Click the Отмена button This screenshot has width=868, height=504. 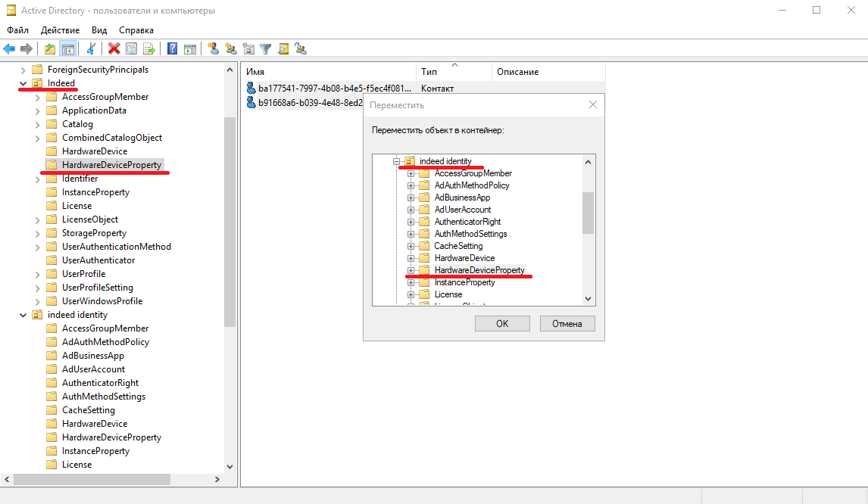pyautogui.click(x=567, y=324)
